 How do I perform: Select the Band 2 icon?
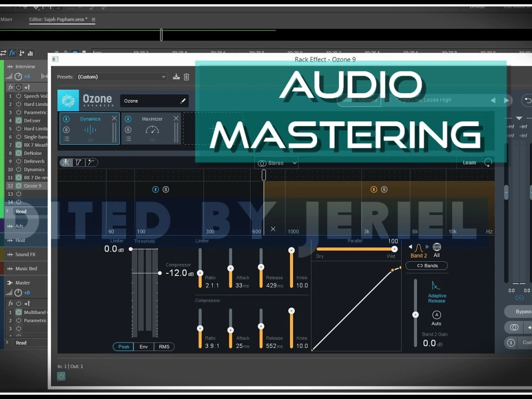click(x=419, y=251)
